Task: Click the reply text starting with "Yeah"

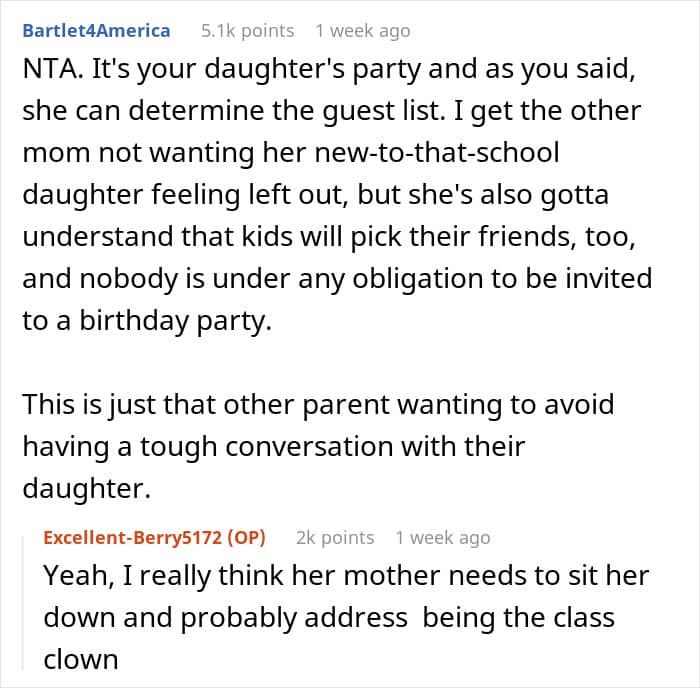Action: pyautogui.click(x=345, y=577)
